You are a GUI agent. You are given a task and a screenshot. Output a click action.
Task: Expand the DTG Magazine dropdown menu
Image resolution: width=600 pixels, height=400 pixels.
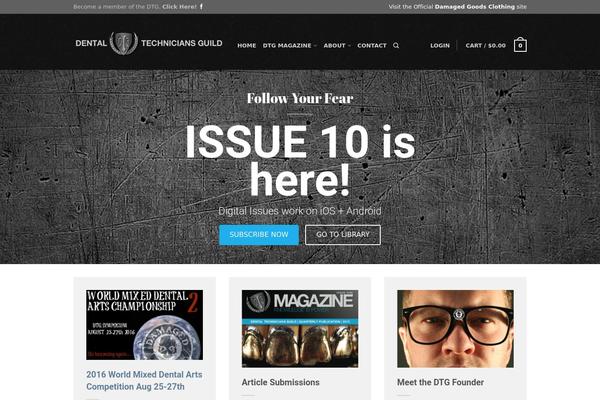289,46
